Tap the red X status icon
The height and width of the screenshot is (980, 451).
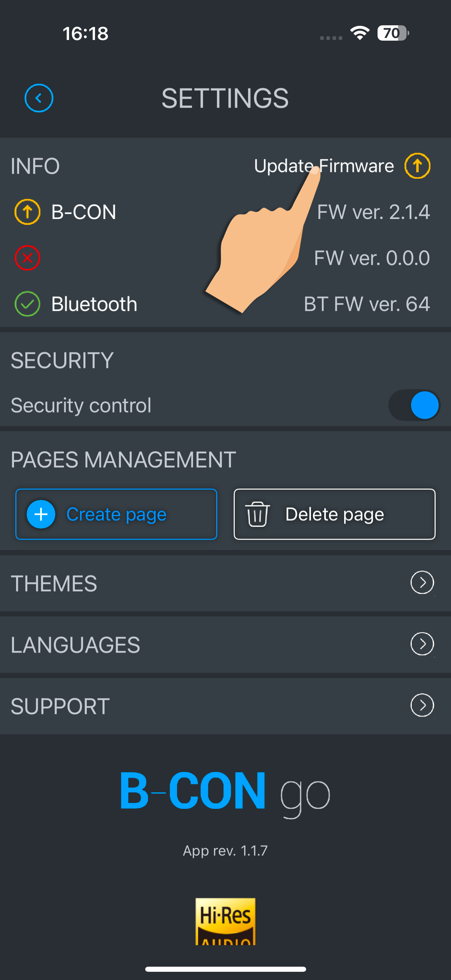tap(27, 258)
